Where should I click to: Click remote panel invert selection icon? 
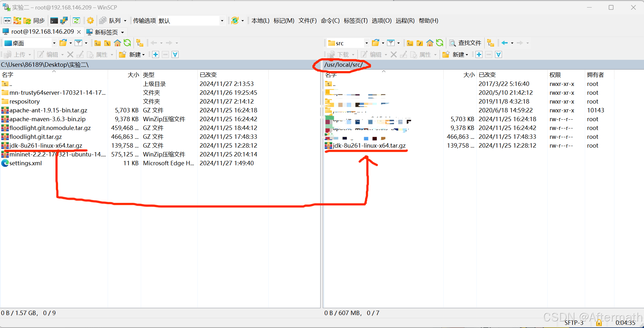[x=499, y=55]
